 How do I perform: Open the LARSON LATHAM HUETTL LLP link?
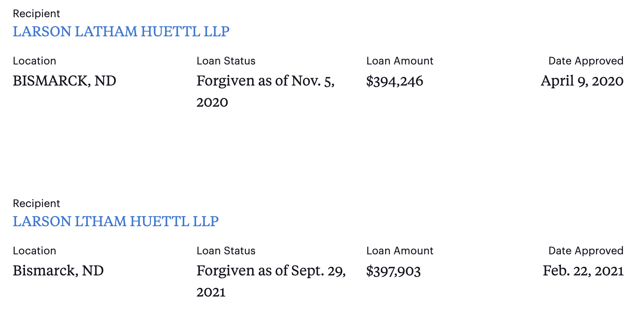121,32
